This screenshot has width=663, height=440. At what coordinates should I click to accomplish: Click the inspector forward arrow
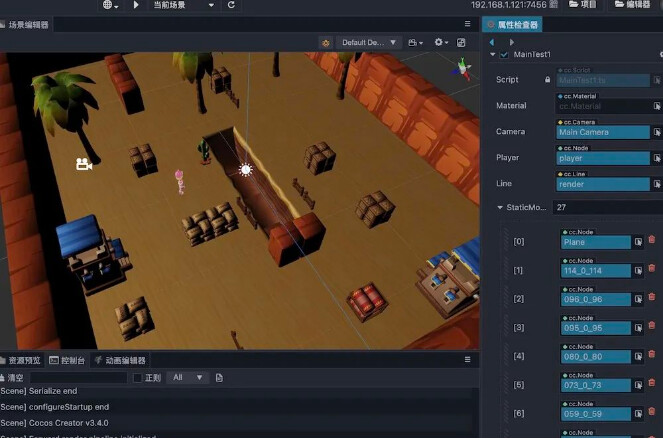tap(512, 42)
